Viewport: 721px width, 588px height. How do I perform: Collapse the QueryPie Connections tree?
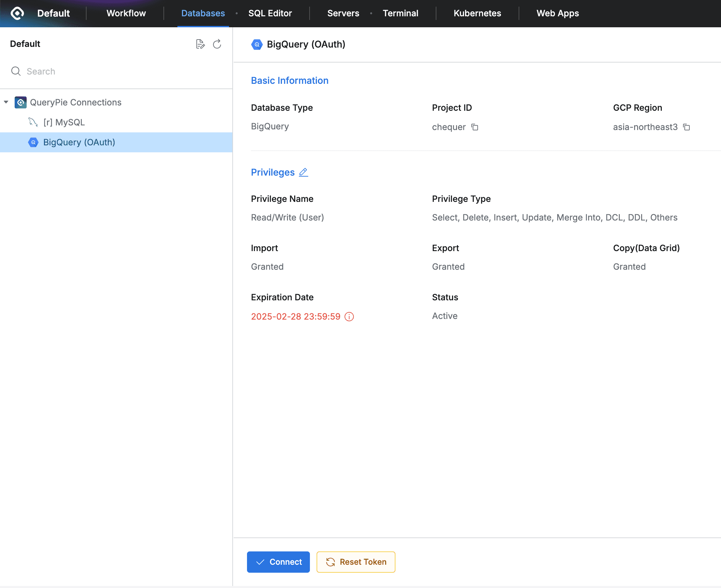click(x=5, y=102)
